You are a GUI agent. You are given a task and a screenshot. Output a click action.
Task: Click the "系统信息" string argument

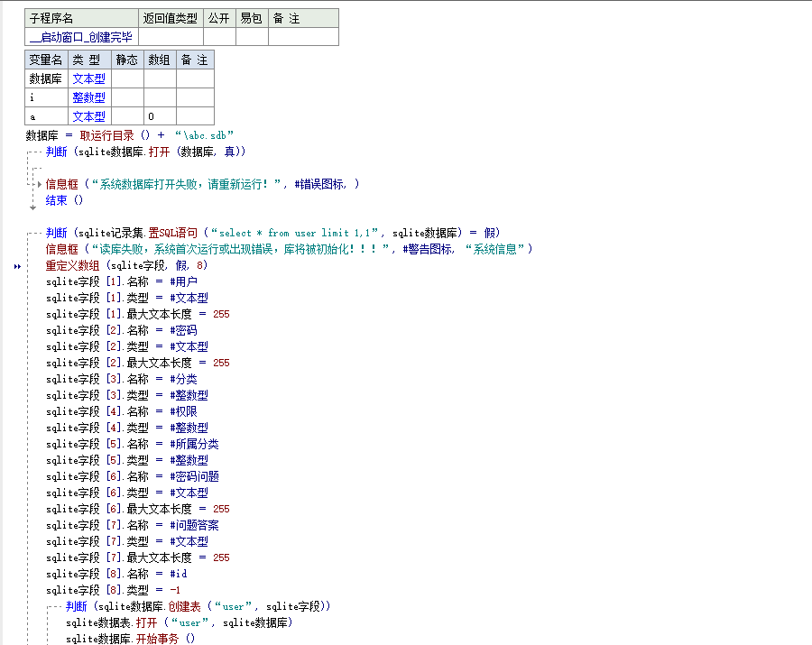[x=495, y=250]
